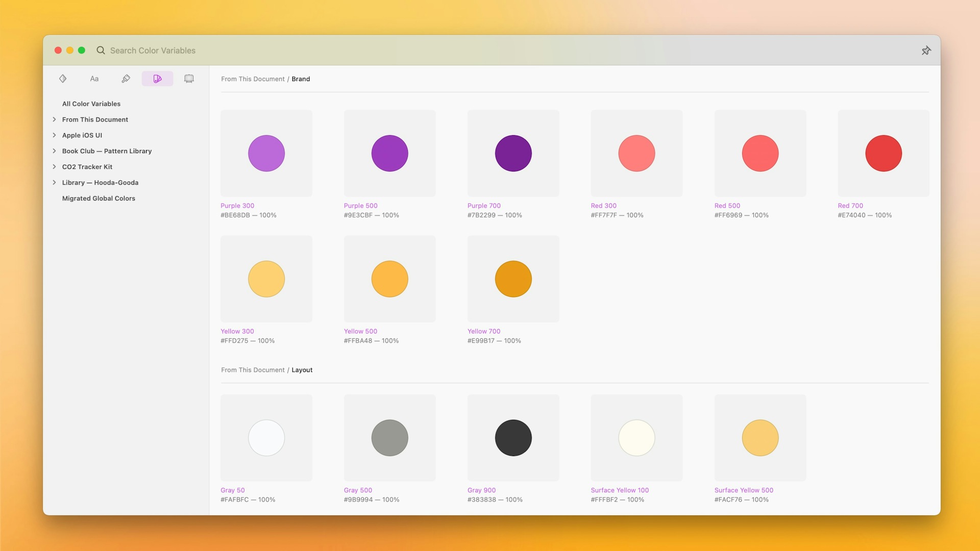The image size is (980, 551).
Task: Open Layer Styles via the brush icon
Action: (126, 79)
